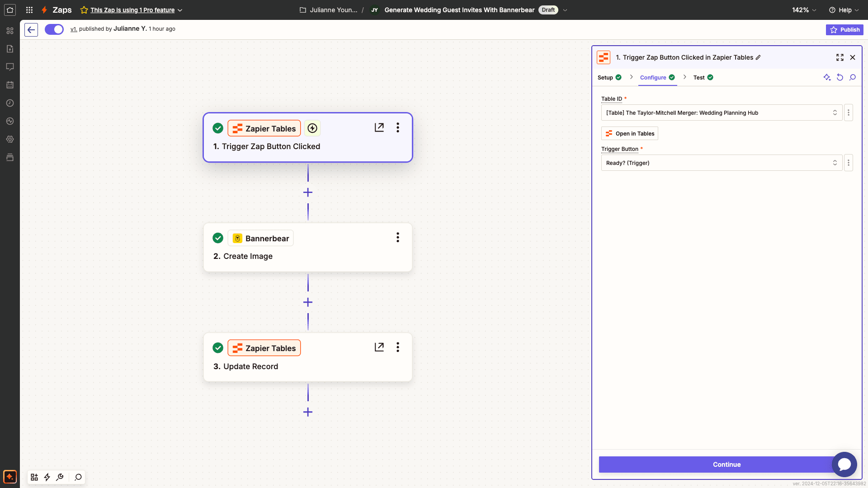The width and height of the screenshot is (868, 488).
Task: Click Open in Tables button
Action: pos(629,133)
